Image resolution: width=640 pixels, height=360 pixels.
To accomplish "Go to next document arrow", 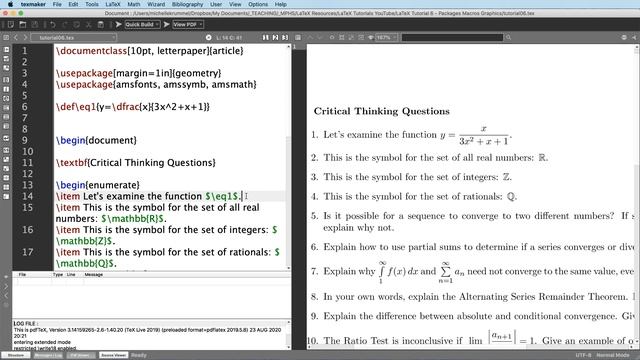I will [x=25, y=38].
